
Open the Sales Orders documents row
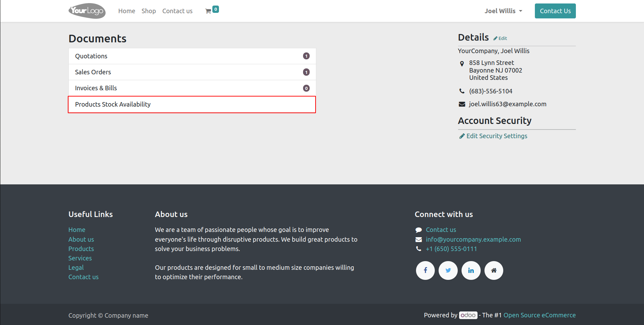click(192, 72)
